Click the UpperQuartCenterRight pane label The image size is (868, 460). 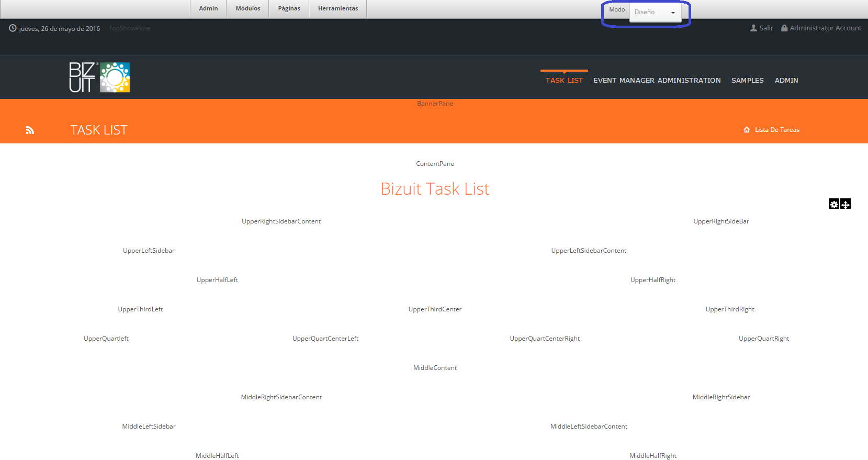point(545,339)
